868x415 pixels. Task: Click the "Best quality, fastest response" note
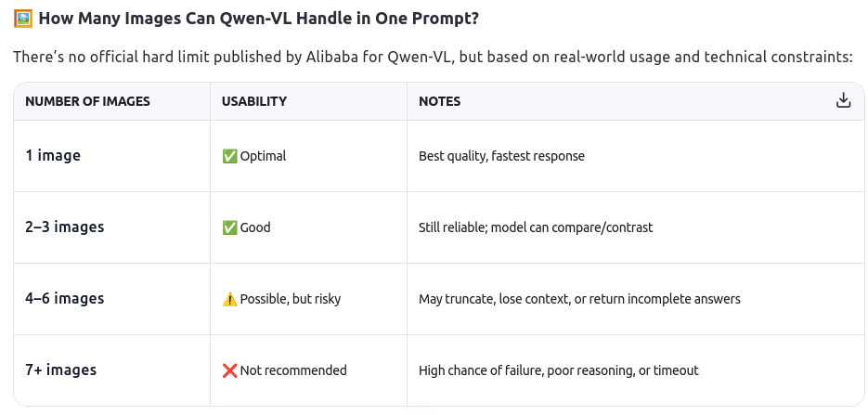coord(501,156)
